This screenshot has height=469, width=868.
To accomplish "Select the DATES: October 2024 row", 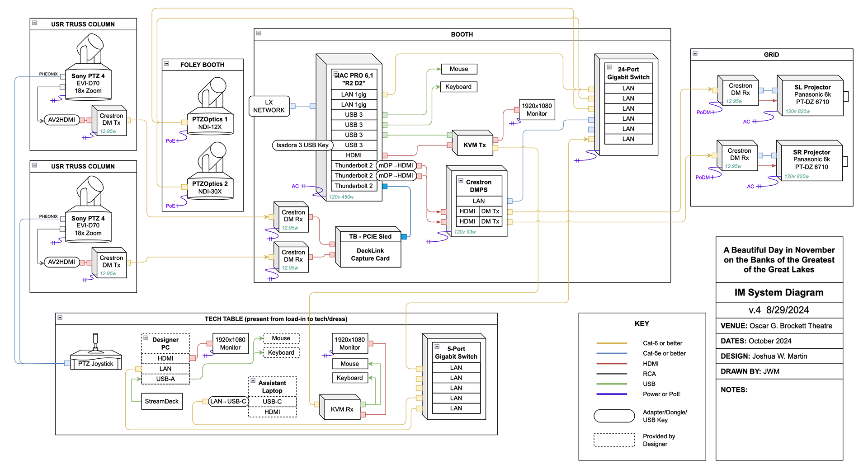I will tap(779, 341).
